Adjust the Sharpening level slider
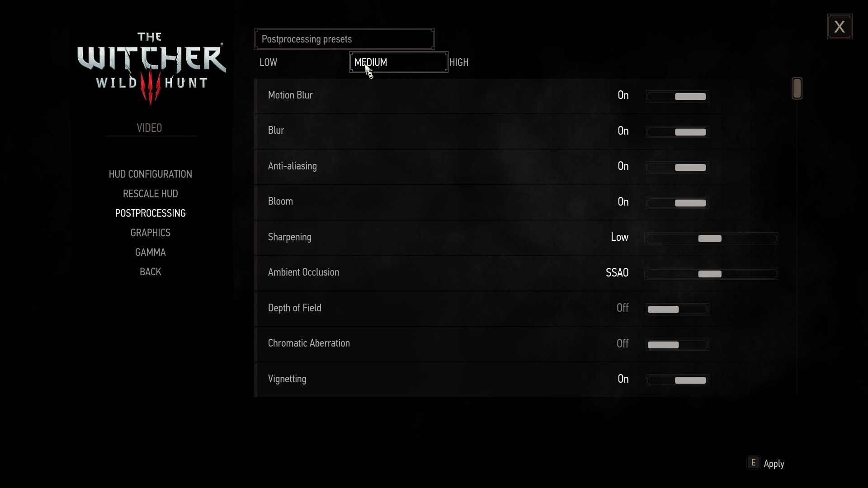 [x=710, y=238]
